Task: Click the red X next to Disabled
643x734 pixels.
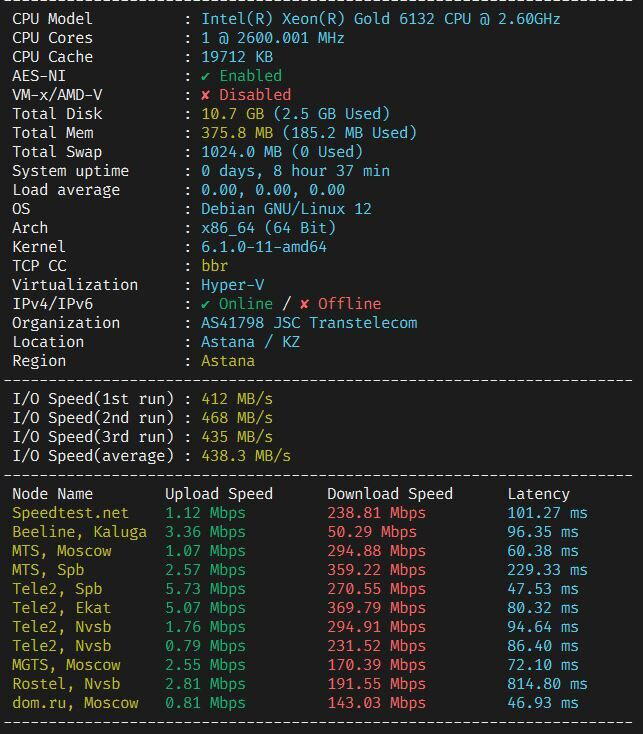Action: click(205, 95)
